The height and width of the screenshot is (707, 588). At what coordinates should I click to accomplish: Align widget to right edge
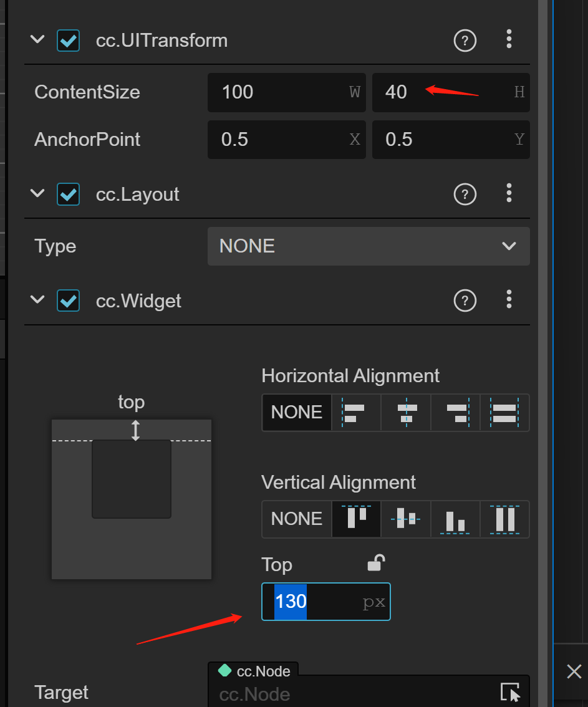455,413
